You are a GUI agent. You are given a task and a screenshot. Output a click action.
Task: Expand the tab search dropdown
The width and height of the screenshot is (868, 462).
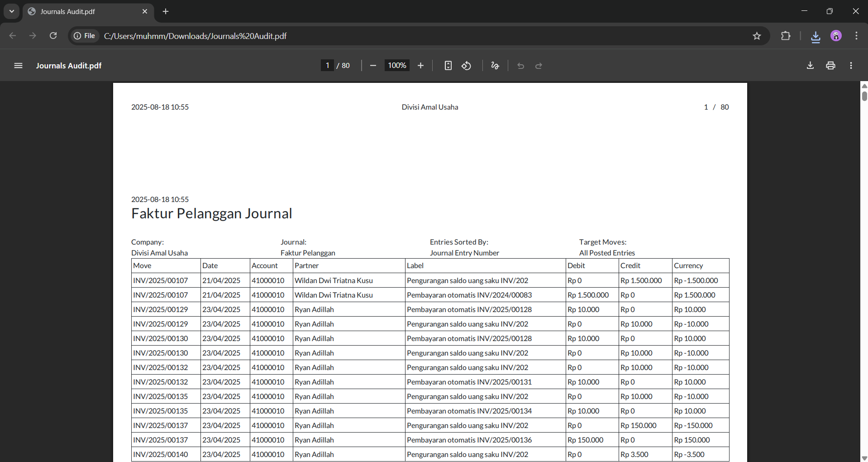click(12, 11)
